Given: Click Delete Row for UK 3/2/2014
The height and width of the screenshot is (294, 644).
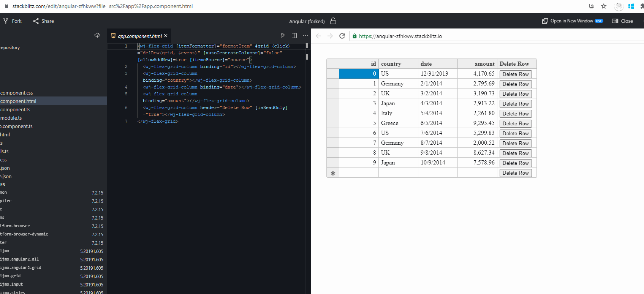Looking at the screenshot, I should tap(516, 94).
